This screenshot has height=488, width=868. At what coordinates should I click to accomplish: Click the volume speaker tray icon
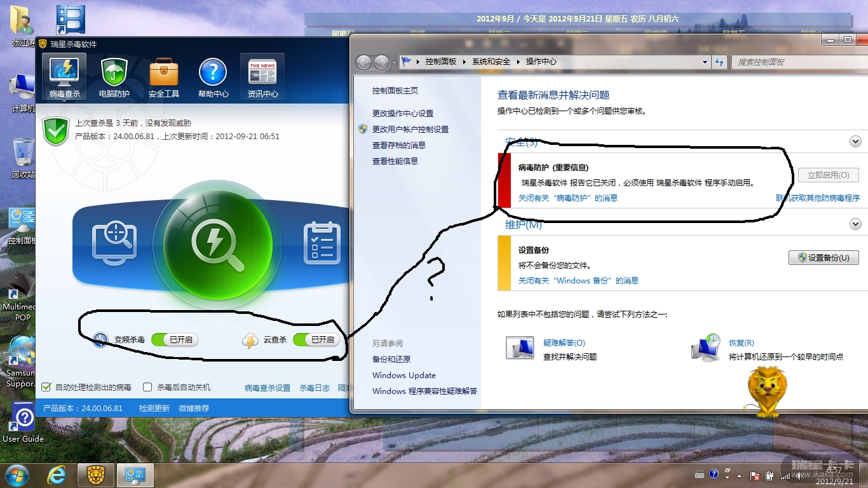click(801, 475)
